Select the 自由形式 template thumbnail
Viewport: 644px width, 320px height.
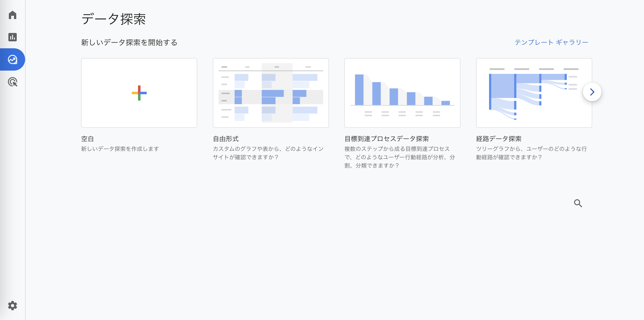(x=270, y=93)
